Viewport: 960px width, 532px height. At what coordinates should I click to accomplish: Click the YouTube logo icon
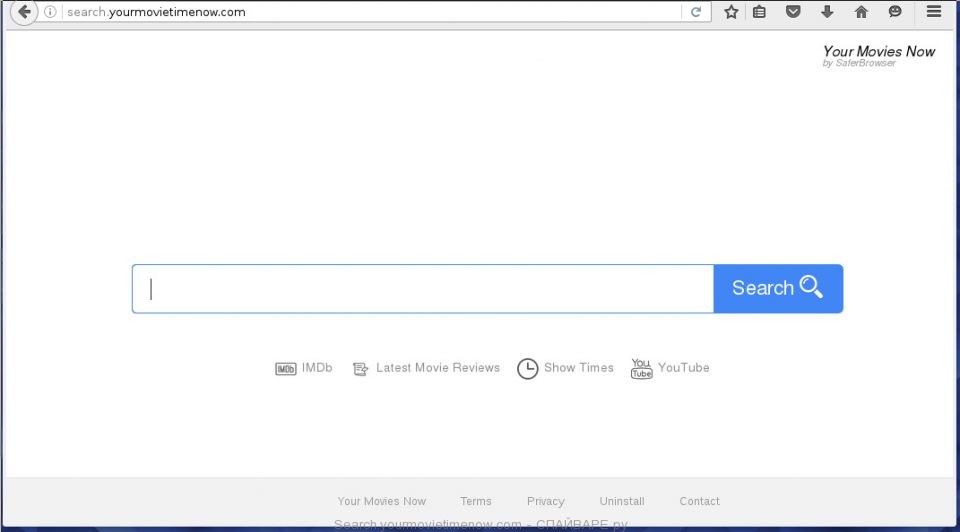(x=641, y=369)
